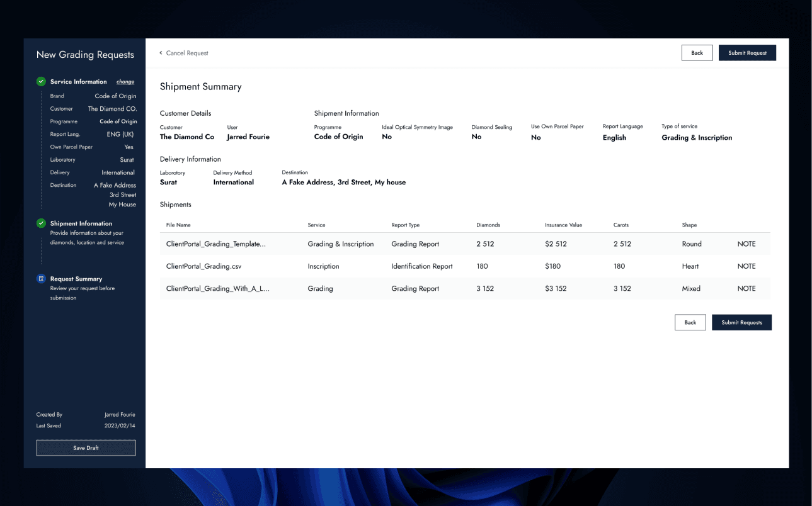Click the back chevron next to Cancel Request

coord(161,53)
